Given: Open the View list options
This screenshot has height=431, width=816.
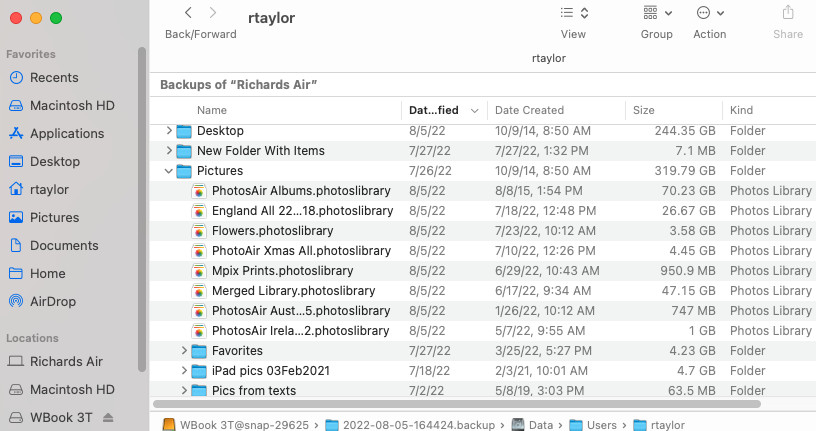Looking at the screenshot, I should point(573,13).
